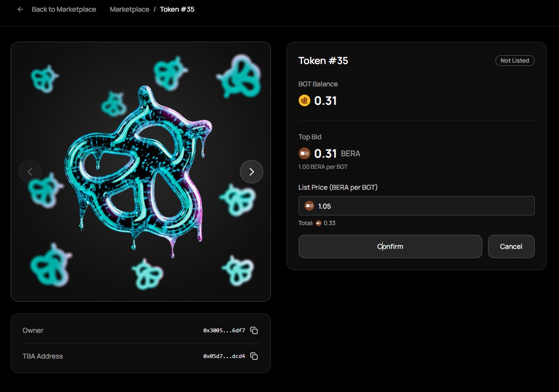Image resolution: width=559 pixels, height=392 pixels.
Task: Confirm the listing price
Action: 390,246
